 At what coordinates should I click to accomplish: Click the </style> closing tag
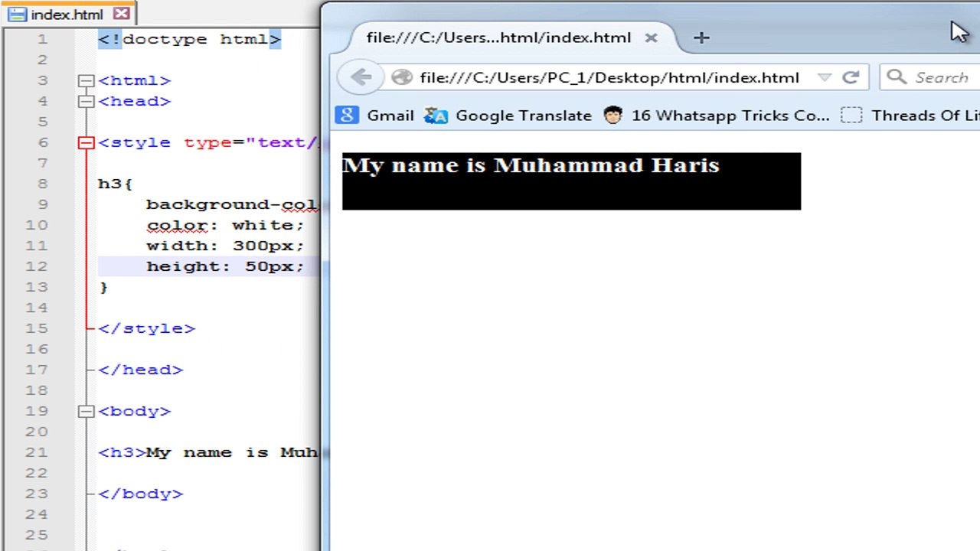click(147, 328)
